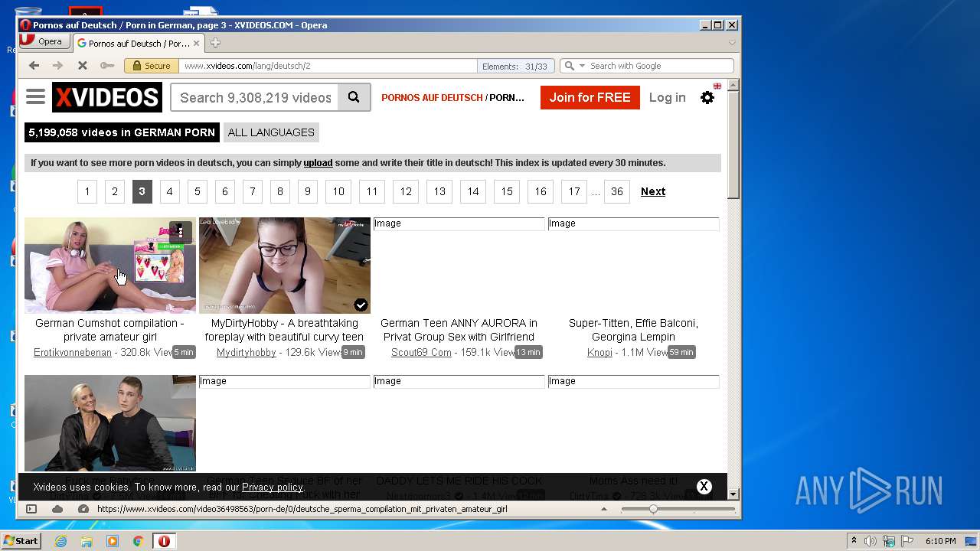
Task: Go to page 17
Action: [574, 191]
